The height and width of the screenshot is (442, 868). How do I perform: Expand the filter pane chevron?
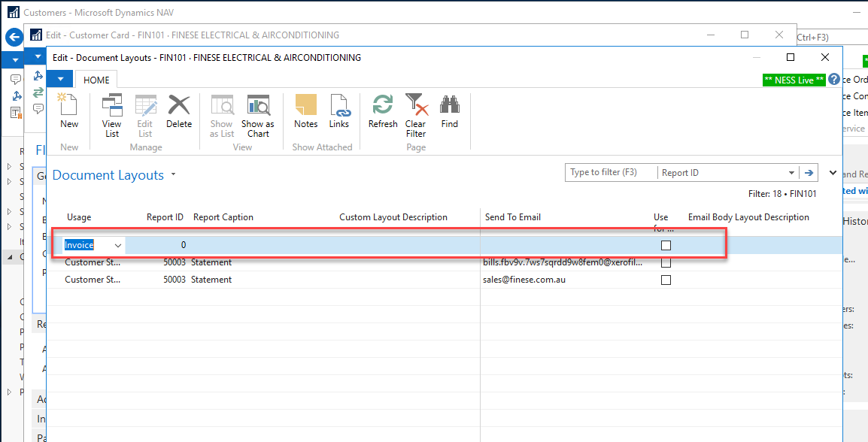(833, 173)
